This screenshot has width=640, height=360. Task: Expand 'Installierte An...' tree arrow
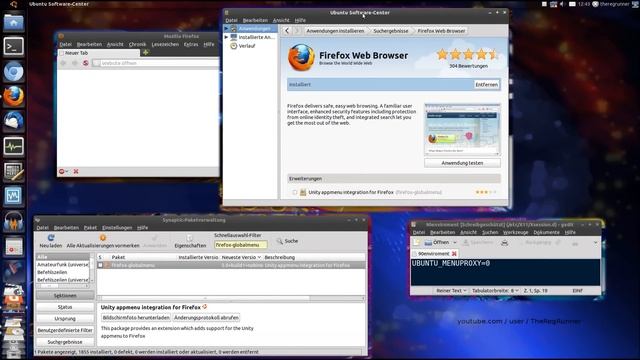pyautogui.click(x=226, y=37)
